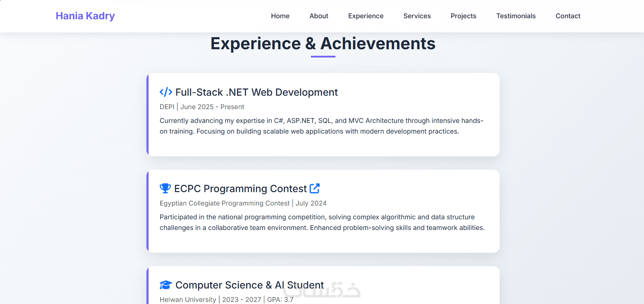Screen dimensions: 644x304
Task: Click the Computer Science & AI Student heading
Action: tap(250, 285)
